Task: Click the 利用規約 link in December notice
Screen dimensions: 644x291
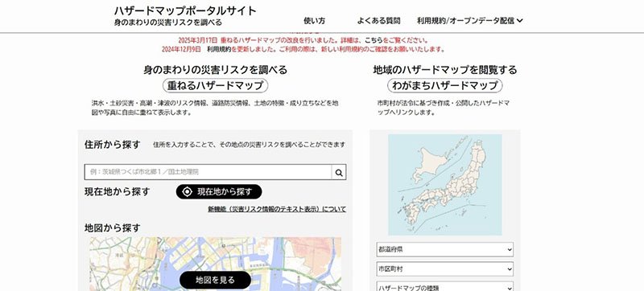Action: 219,49
